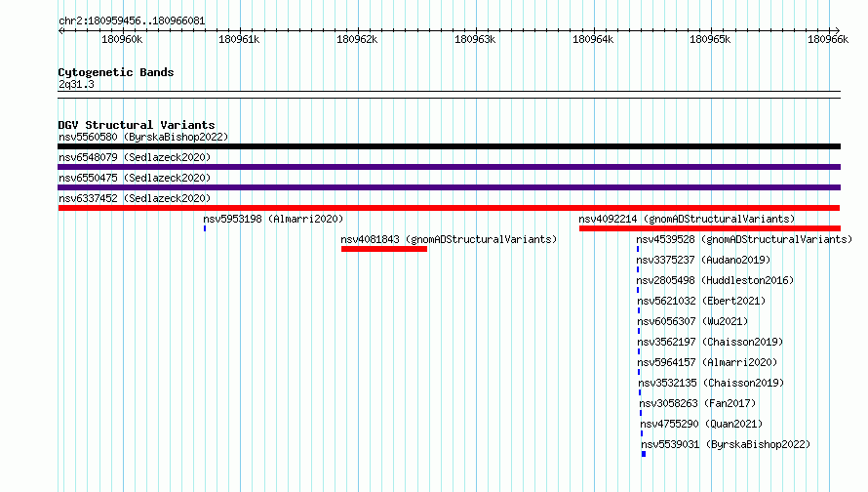The height and width of the screenshot is (492, 868).
Task: Click the Cytogenetic Bands track title
Action: [116, 72]
